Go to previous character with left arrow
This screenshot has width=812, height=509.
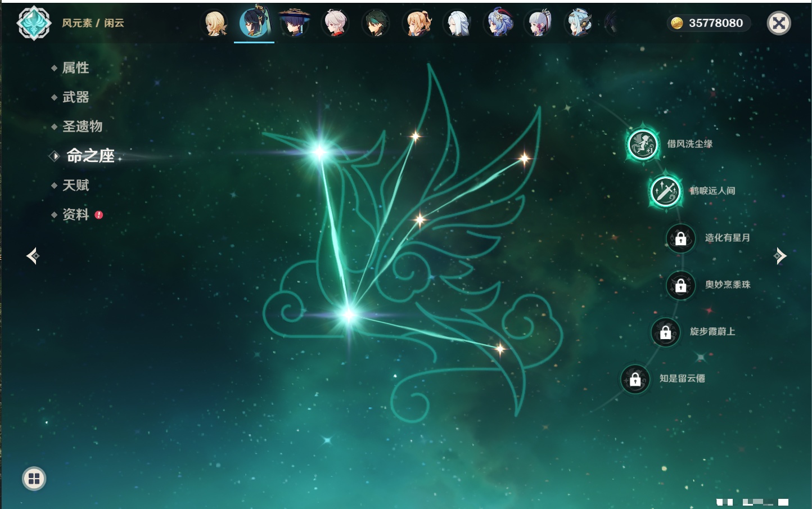(33, 256)
